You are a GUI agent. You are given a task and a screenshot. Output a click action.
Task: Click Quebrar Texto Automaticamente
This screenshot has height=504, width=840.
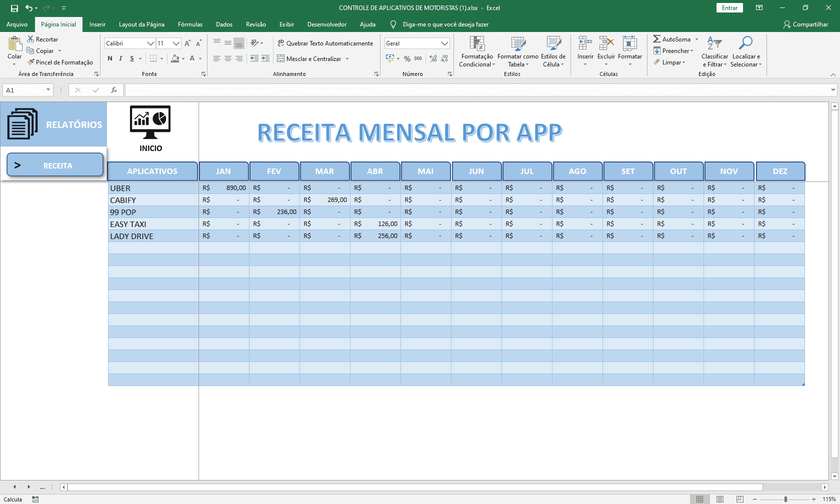click(x=325, y=43)
